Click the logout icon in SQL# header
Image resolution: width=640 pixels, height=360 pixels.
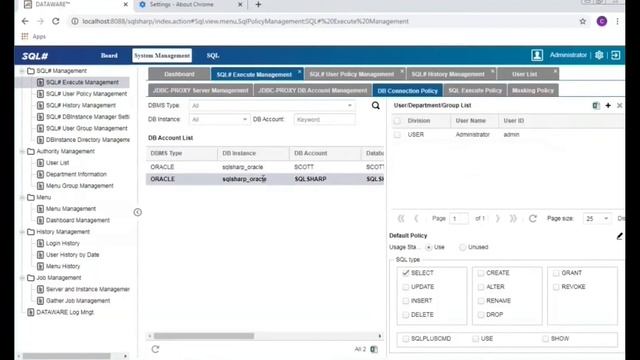pos(616,55)
